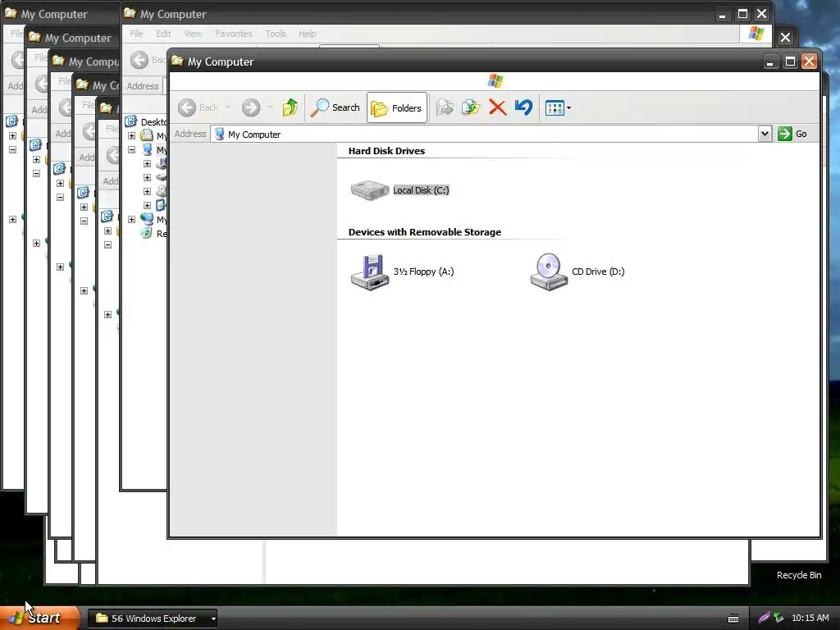Viewport: 840px width, 630px height.
Task: Toggle the Folders pane button
Action: pos(397,108)
